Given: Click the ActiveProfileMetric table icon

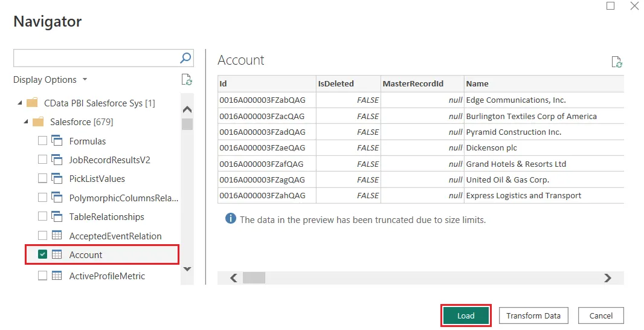Looking at the screenshot, I should 57,276.
